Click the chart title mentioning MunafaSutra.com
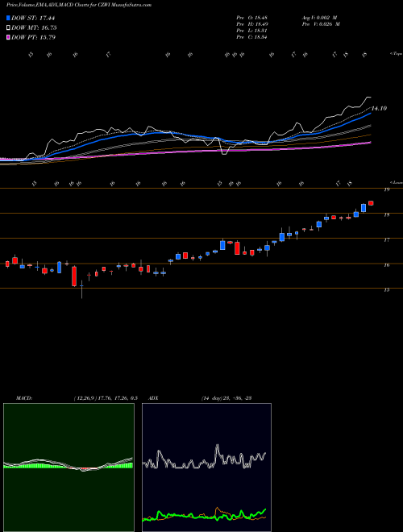 79,5
